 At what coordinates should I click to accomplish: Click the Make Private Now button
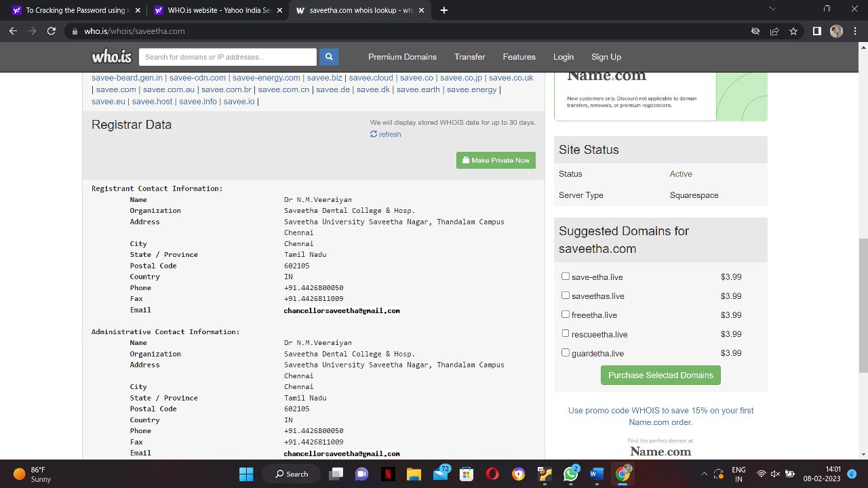(x=496, y=160)
